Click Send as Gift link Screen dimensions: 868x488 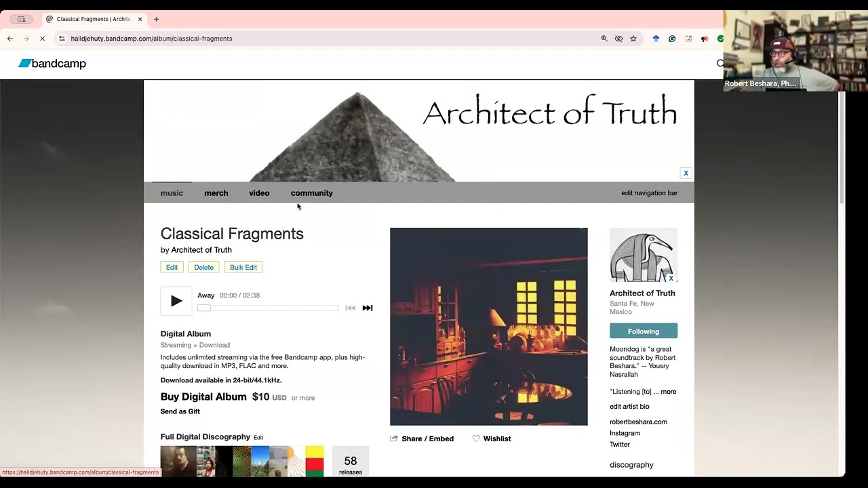pyautogui.click(x=180, y=411)
